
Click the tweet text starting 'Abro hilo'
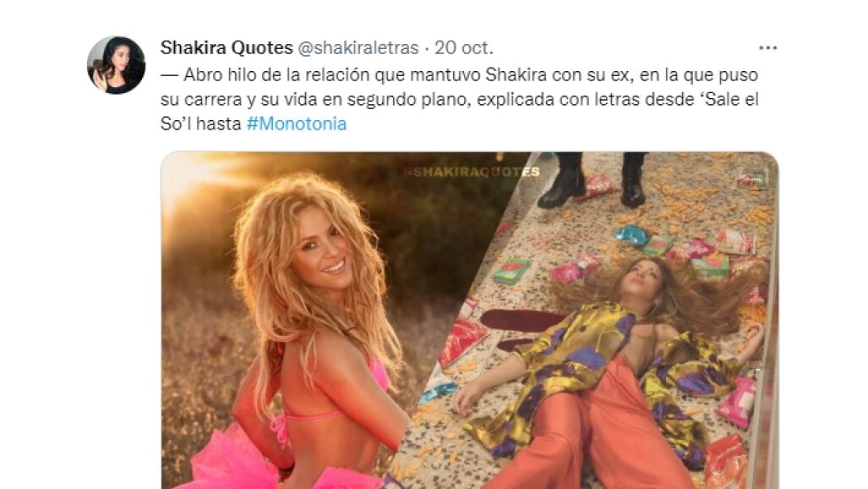tap(460, 99)
